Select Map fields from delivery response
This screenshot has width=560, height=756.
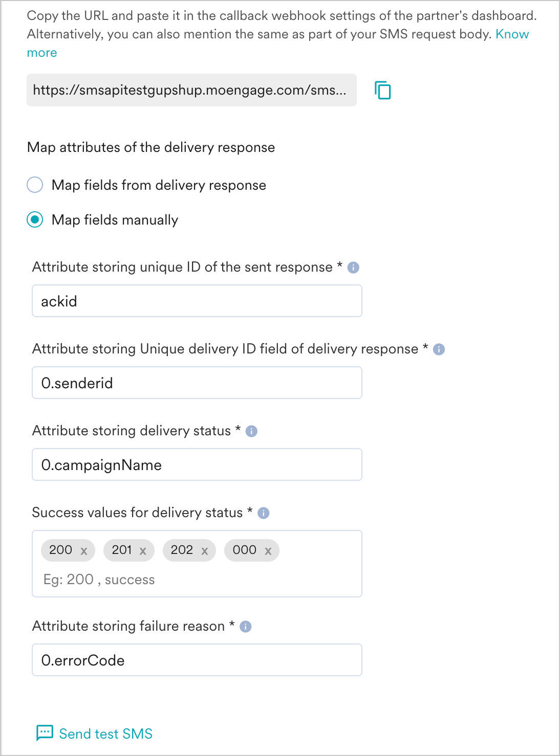coord(35,185)
